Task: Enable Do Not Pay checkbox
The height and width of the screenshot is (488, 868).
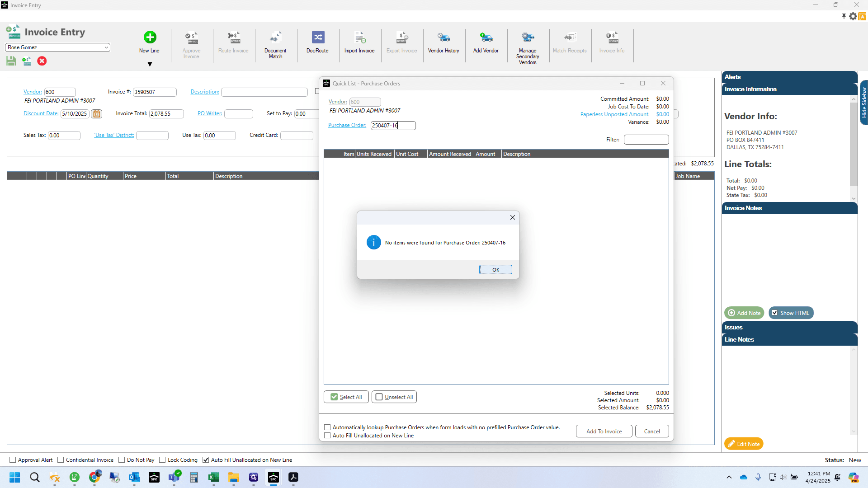Action: click(x=122, y=460)
